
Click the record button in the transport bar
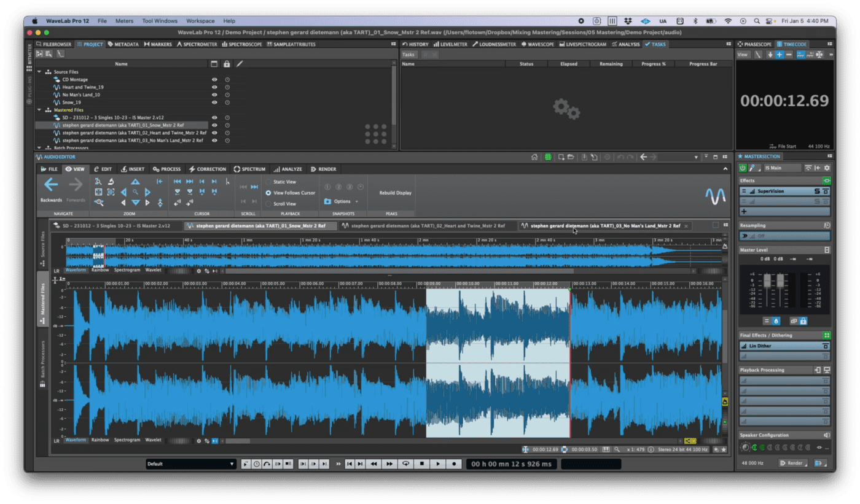pos(454,464)
